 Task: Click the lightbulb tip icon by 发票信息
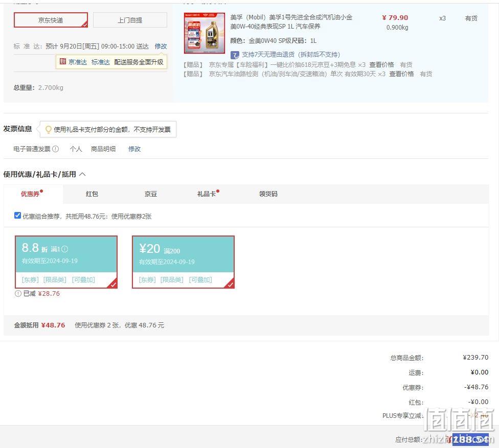pyautogui.click(x=49, y=129)
